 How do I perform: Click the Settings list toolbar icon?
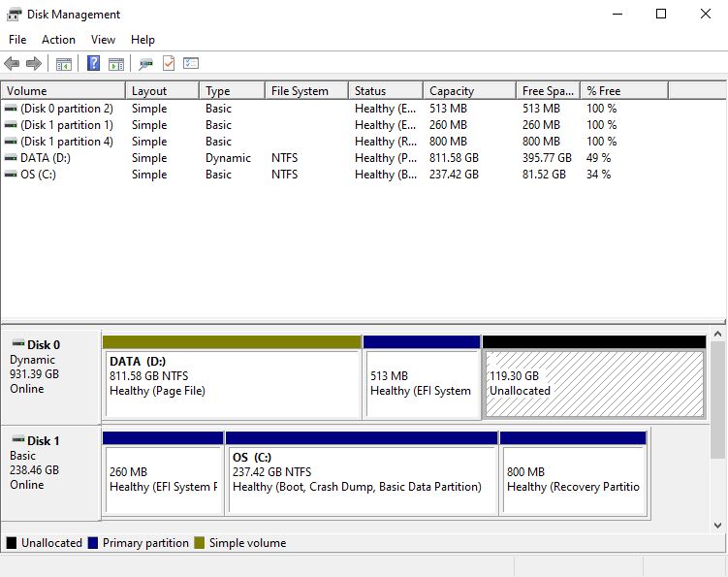pos(191,63)
